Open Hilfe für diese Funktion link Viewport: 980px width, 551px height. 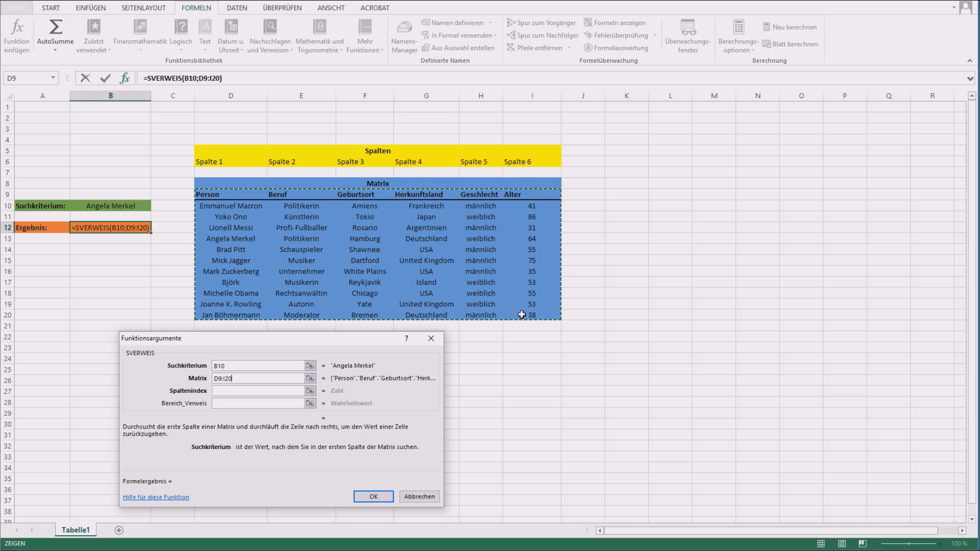click(x=156, y=497)
